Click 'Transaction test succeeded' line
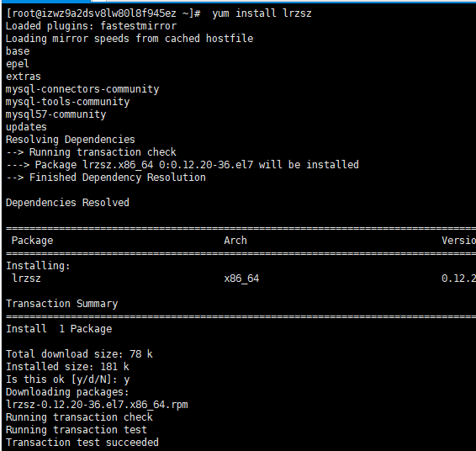Viewport: 476px width, 451px height. 82,443
